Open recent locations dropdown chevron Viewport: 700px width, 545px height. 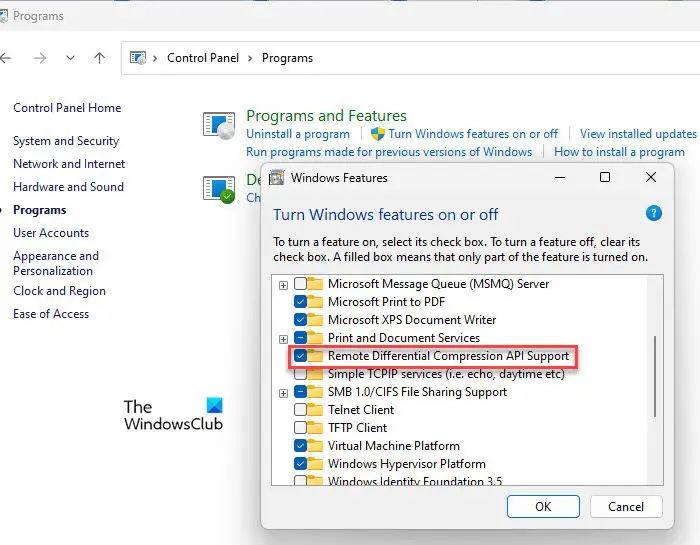pyautogui.click(x=70, y=58)
